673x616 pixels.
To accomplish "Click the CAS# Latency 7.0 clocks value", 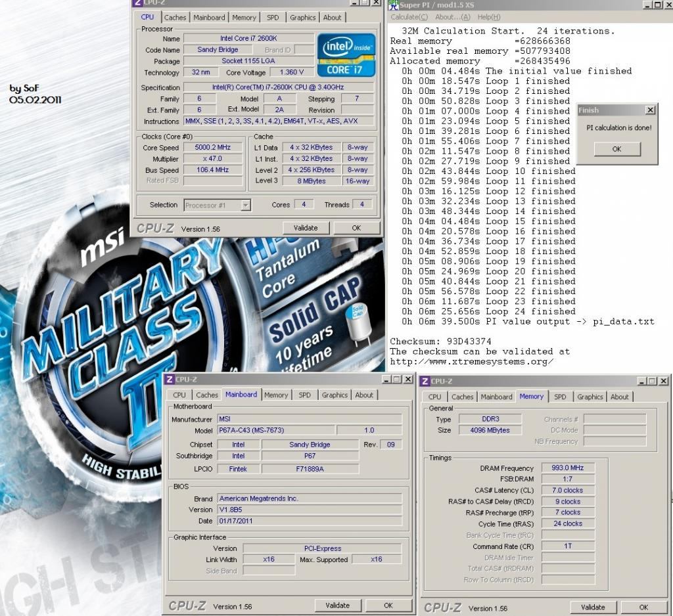I will click(x=568, y=490).
